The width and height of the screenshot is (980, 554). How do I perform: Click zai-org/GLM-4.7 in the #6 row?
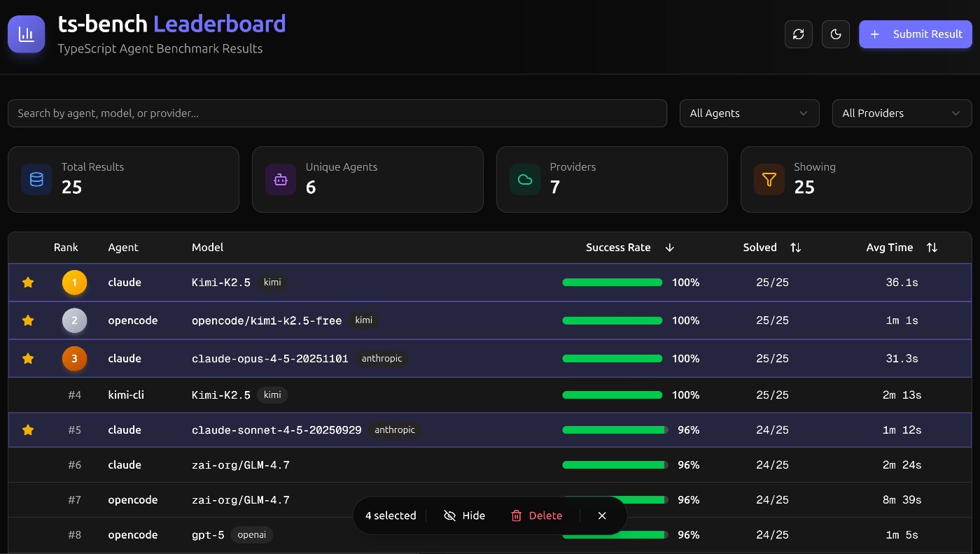point(241,464)
